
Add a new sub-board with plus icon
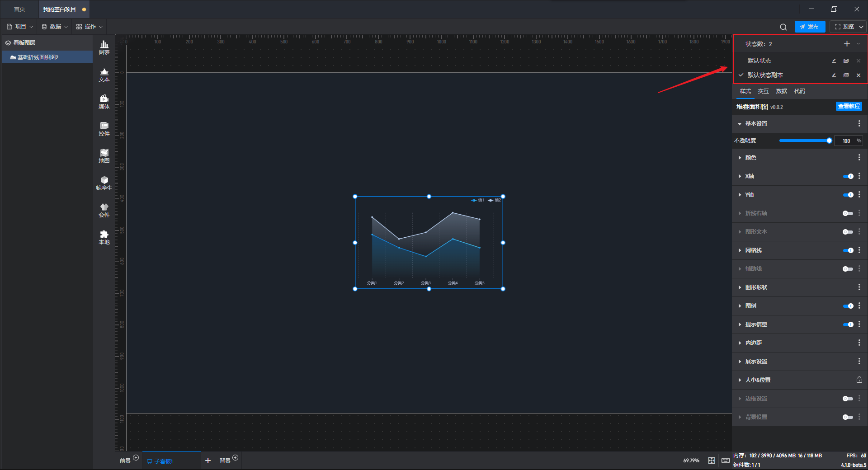coord(208,461)
